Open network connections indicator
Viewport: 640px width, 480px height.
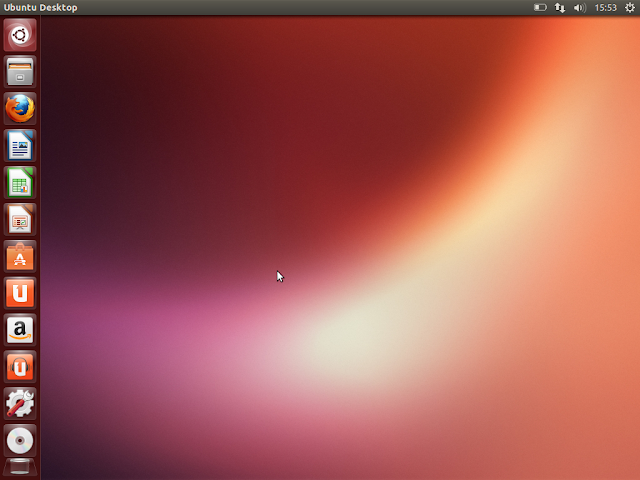(560, 7)
